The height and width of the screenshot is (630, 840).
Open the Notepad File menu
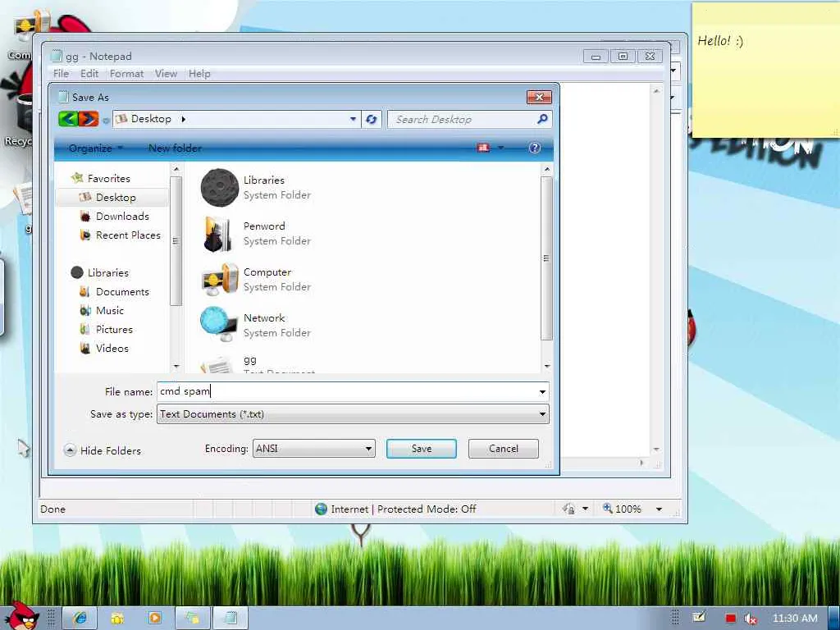tap(61, 73)
